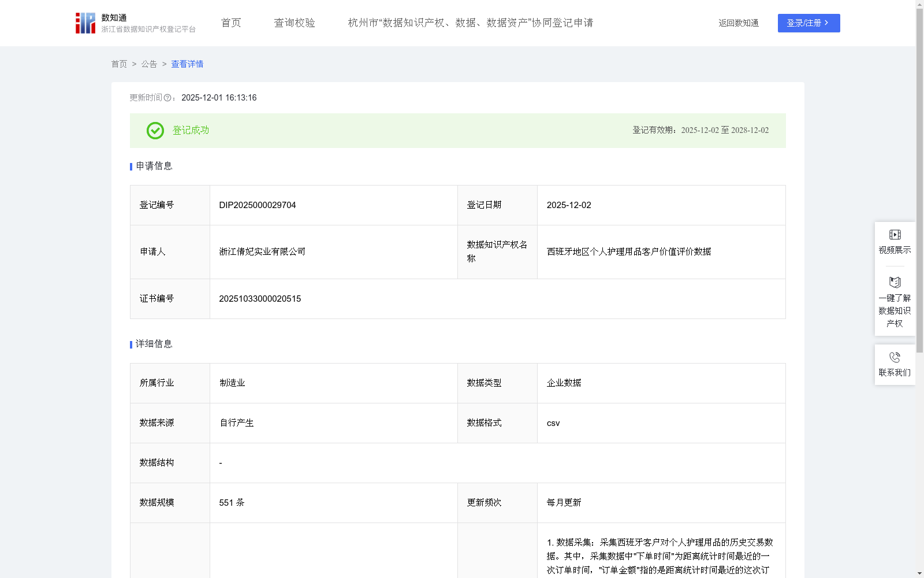Viewport: 924px width, 578px height.
Task: Click the 制造业 industry value
Action: point(232,383)
